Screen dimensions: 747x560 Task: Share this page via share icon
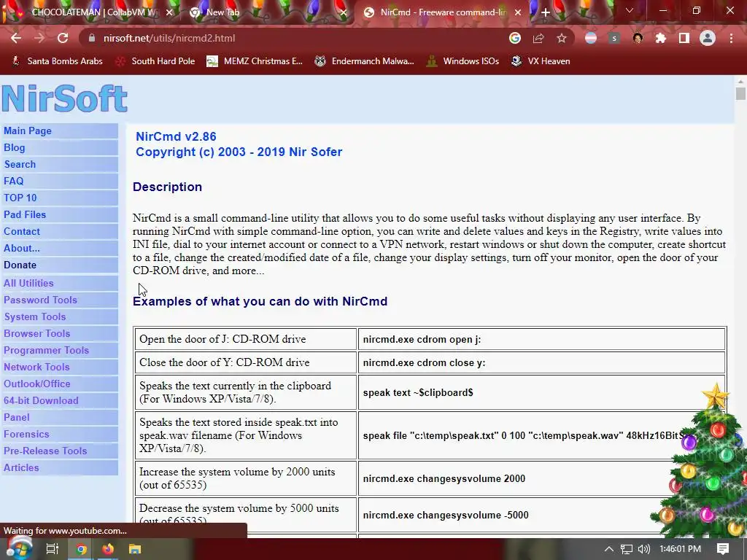point(538,38)
